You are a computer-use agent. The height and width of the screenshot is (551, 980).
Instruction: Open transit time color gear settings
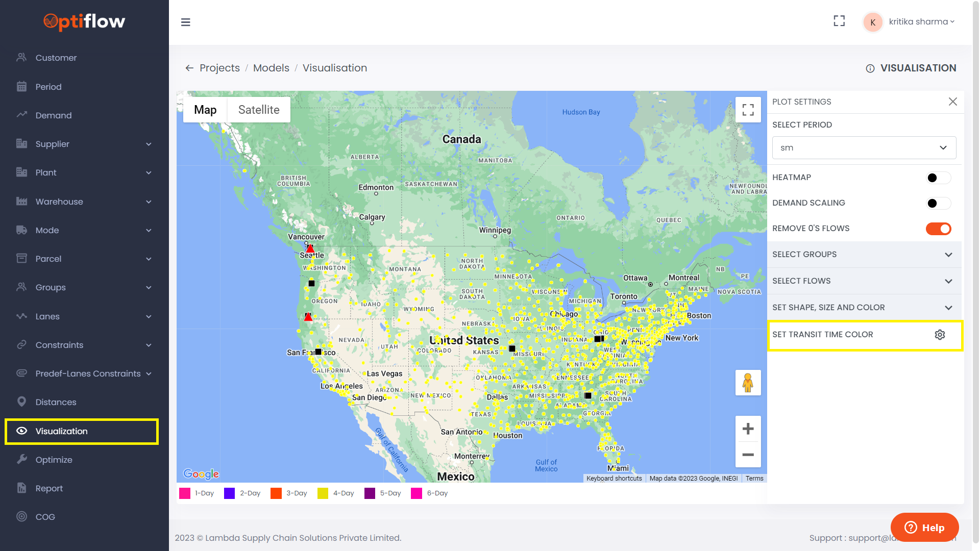pos(940,335)
